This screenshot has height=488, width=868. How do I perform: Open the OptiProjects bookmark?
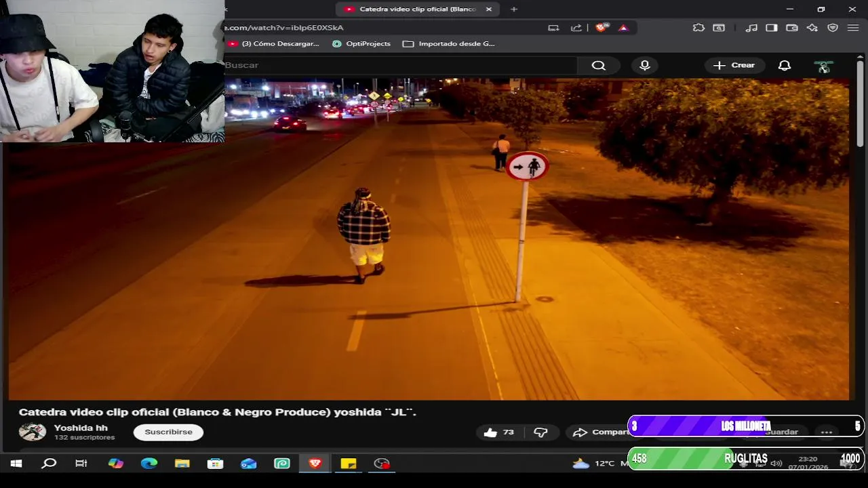[x=361, y=43]
